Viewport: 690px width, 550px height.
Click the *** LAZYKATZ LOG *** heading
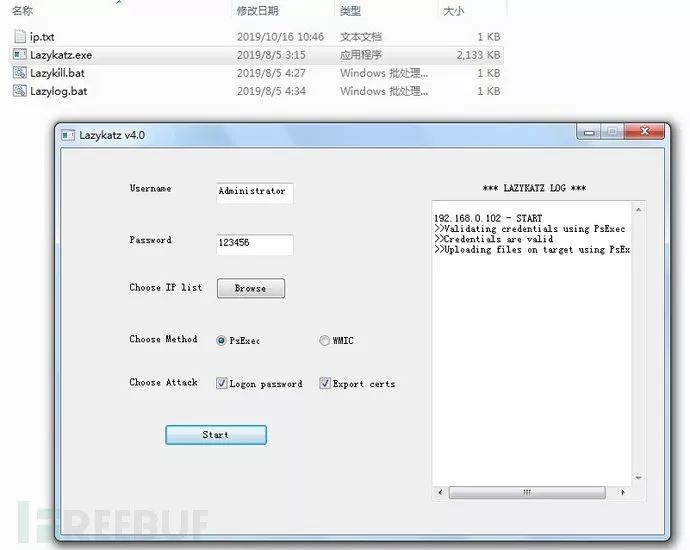pyautogui.click(x=534, y=188)
